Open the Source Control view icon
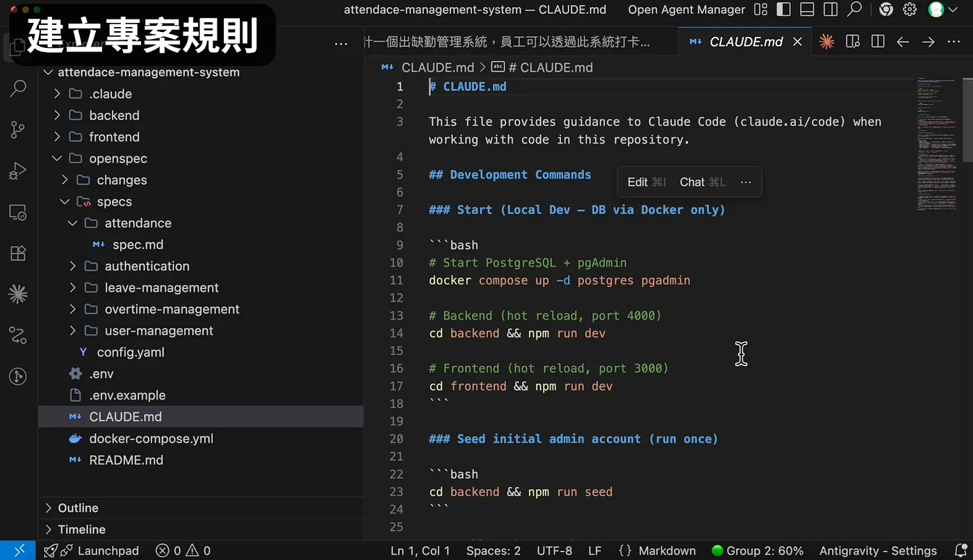This screenshot has width=973, height=560. tap(18, 129)
